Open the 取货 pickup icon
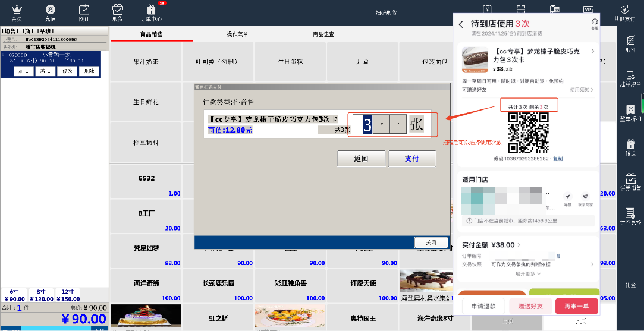 click(x=118, y=13)
